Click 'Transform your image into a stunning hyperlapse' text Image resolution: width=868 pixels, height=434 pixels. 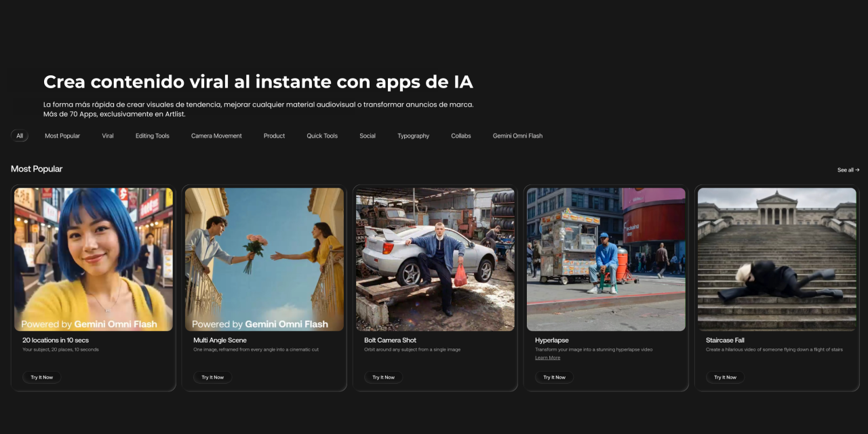tap(593, 349)
